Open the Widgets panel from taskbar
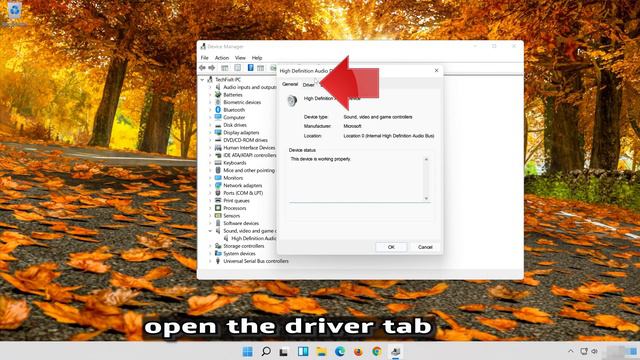640x360 pixels. coord(303,351)
